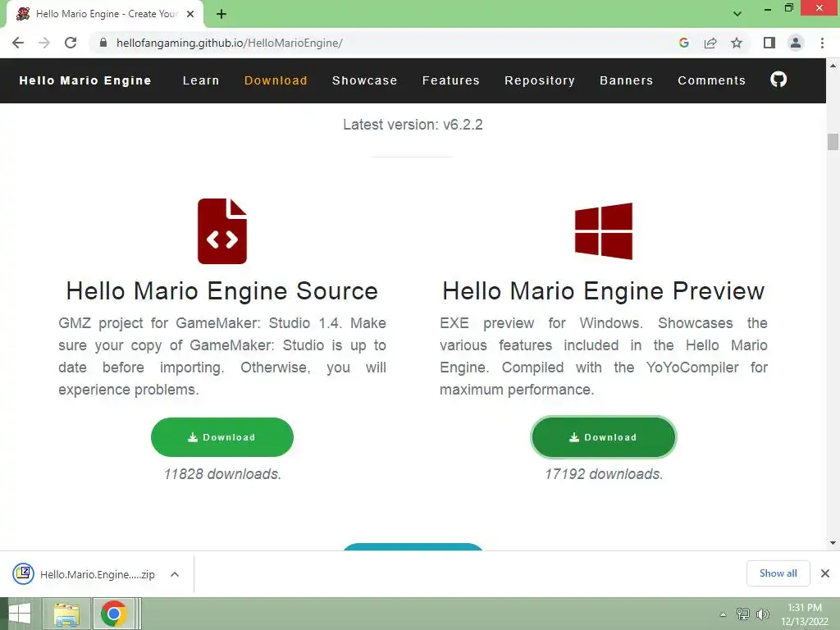Image resolution: width=840 pixels, height=630 pixels.
Task: Show hidden system tray icons
Action: [723, 614]
